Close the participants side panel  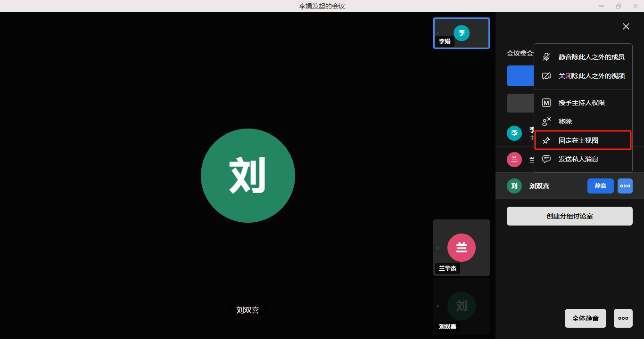(626, 27)
